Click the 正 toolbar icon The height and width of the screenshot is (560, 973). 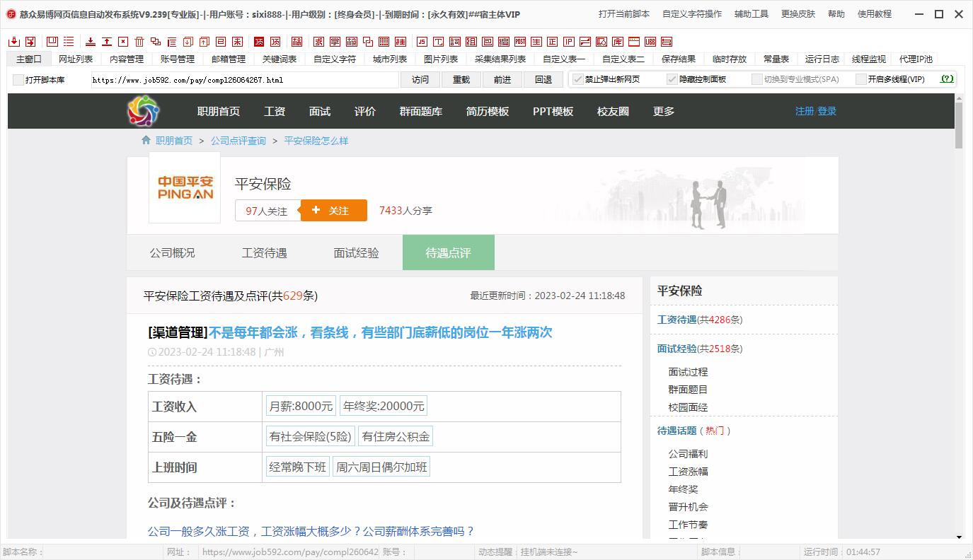coord(553,41)
